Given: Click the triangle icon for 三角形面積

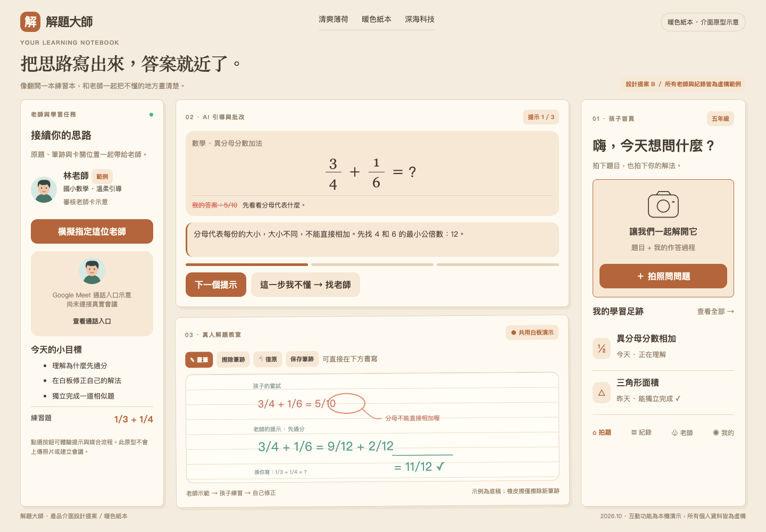Looking at the screenshot, I should pos(602,393).
